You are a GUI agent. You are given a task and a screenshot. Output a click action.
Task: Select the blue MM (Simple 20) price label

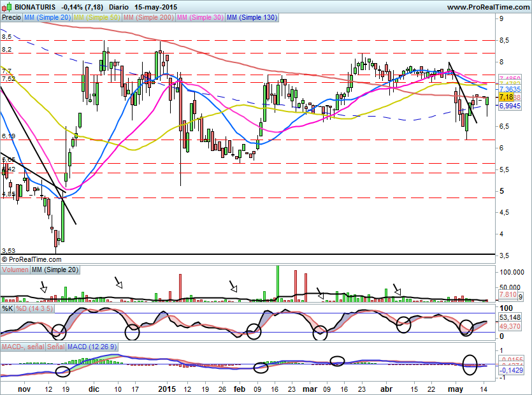[47, 18]
